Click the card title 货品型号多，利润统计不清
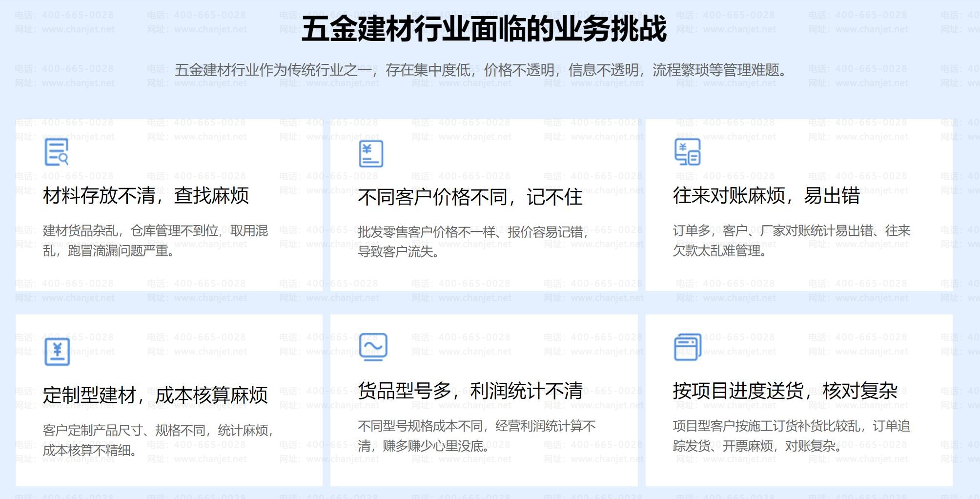 tap(470, 391)
